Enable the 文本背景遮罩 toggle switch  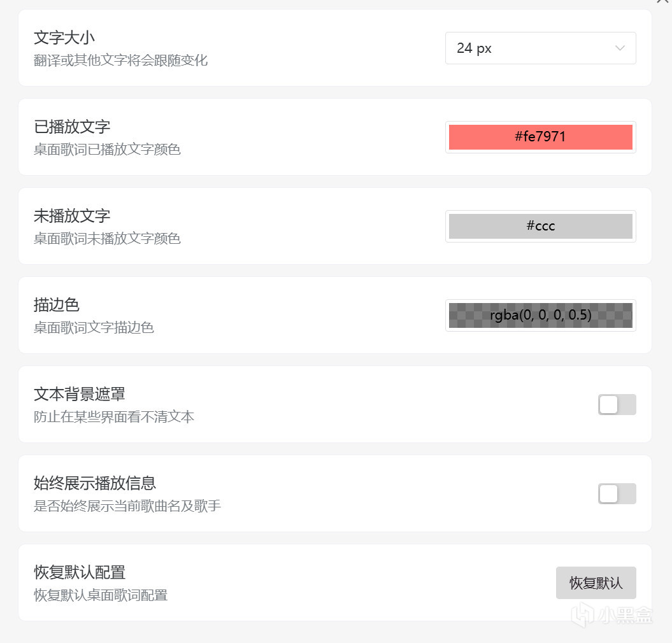coord(617,404)
